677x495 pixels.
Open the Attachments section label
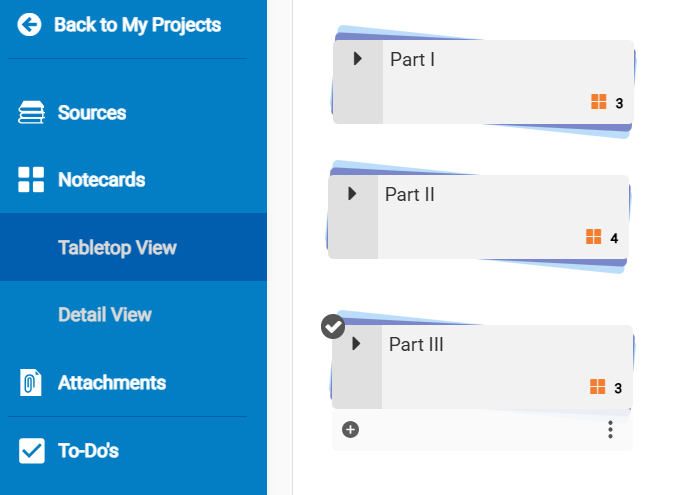click(112, 383)
